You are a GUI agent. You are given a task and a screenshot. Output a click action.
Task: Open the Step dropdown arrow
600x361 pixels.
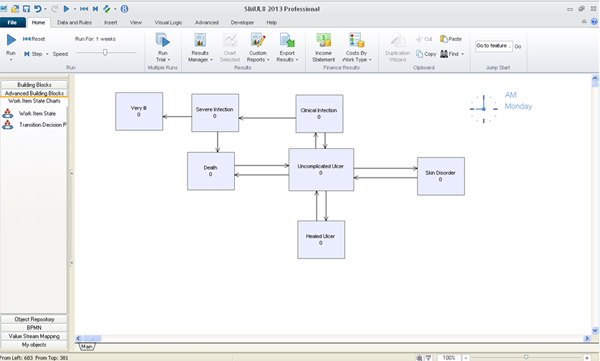pyautogui.click(x=47, y=54)
